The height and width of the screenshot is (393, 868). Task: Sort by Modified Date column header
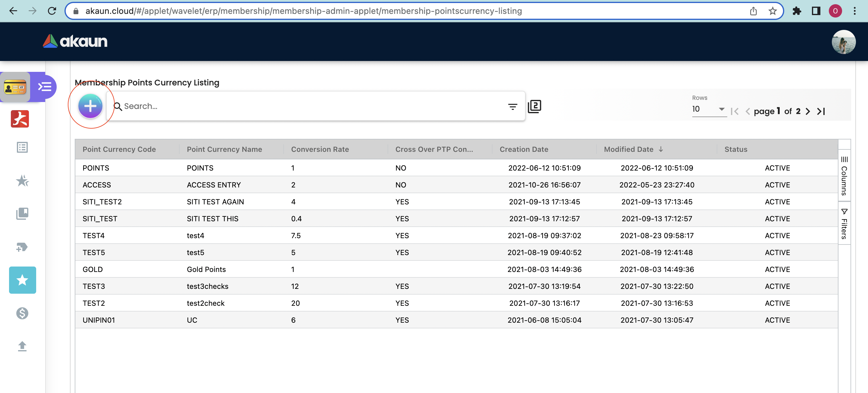pyautogui.click(x=629, y=149)
